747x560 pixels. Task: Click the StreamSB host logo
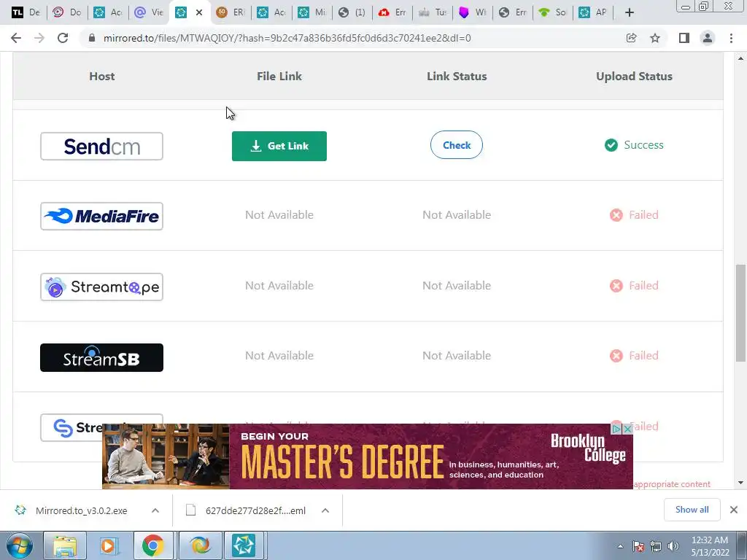click(101, 357)
